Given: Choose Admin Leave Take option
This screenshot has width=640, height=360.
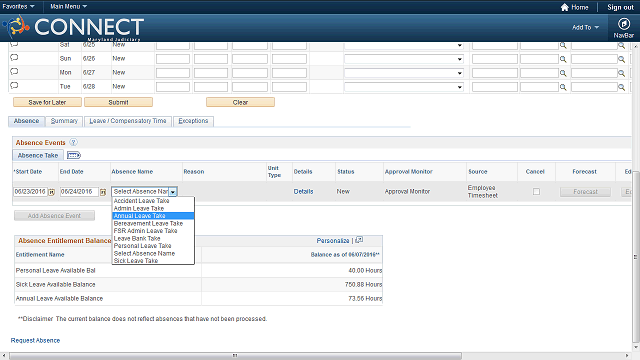Looking at the screenshot, I should point(153,208).
